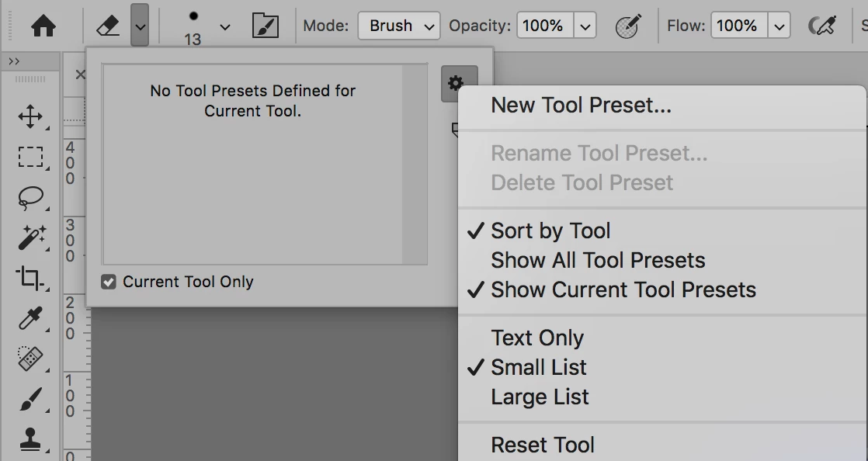Select Large List view option
This screenshot has height=461, width=868.
[540, 397]
